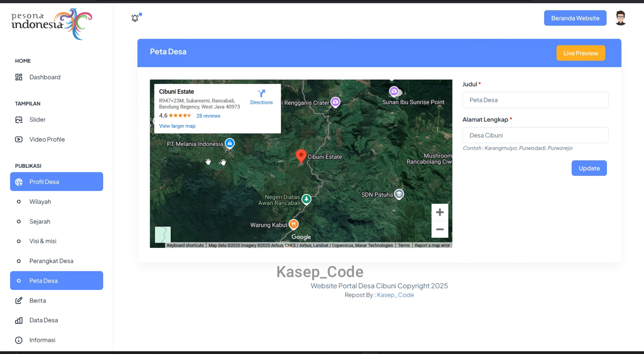Viewport: 644px width, 354px height.
Task: Click the Update button
Action: [589, 168]
